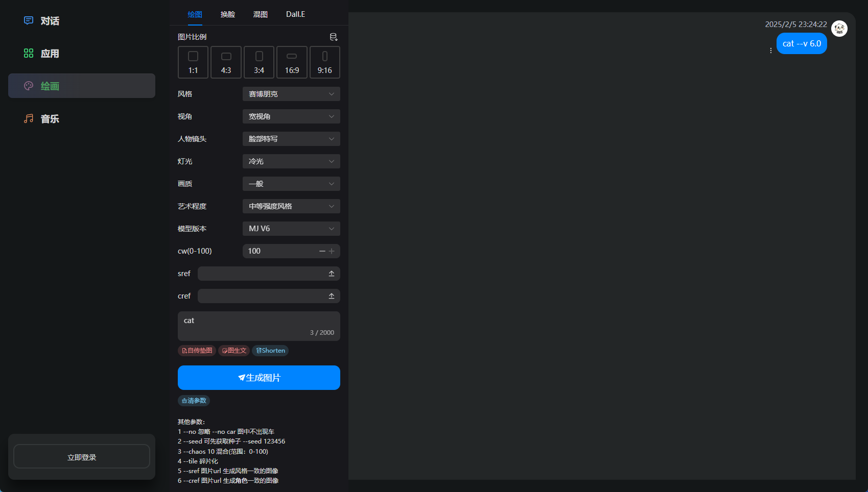Click the 立即登录 login button

pos(81,456)
